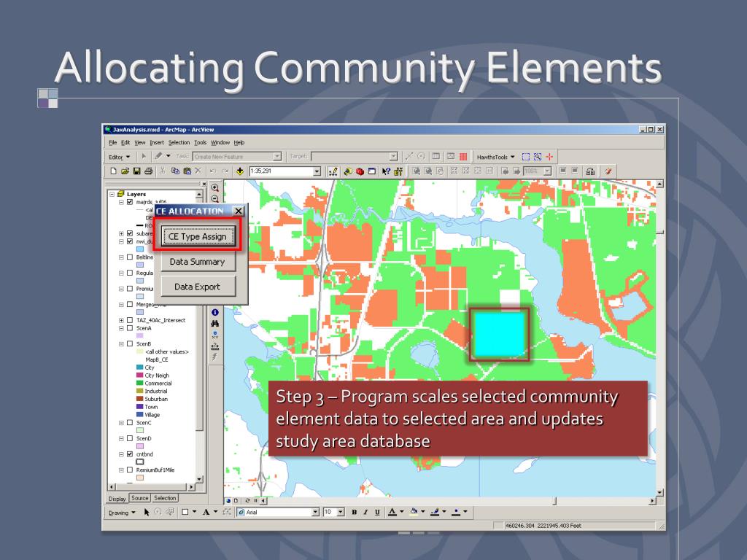Enable the ScenC layer checkbox
This screenshot has width=747, height=560.
(x=130, y=422)
